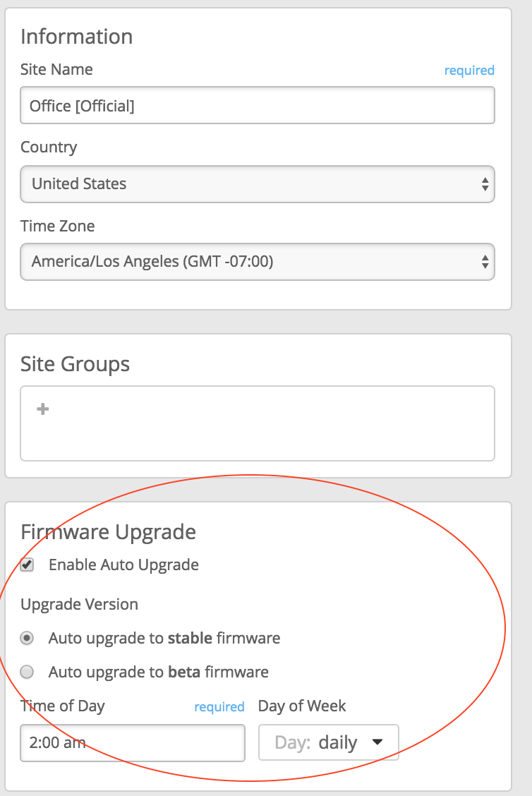Image resolution: width=532 pixels, height=796 pixels.
Task: Click the Site Groups section heading
Action: [75, 364]
